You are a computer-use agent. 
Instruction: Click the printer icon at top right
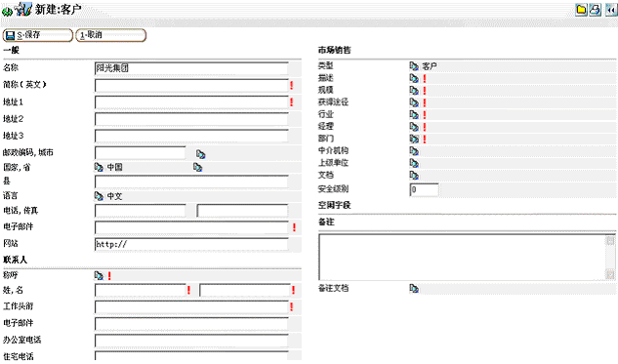point(596,10)
